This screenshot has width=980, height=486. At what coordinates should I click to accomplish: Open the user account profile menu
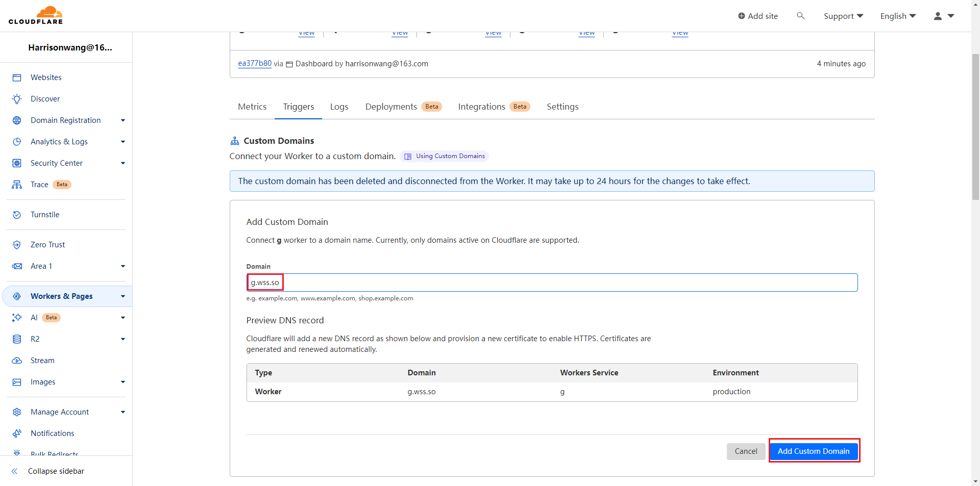(943, 16)
